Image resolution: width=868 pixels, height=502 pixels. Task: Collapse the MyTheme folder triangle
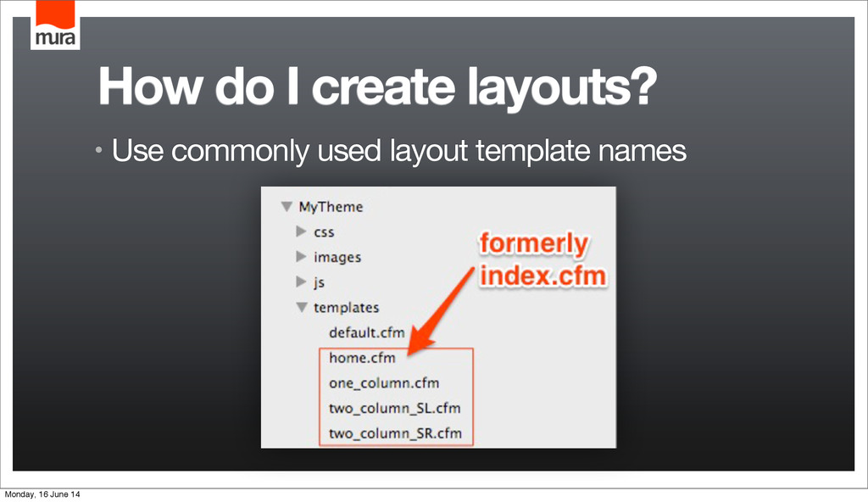[x=287, y=207]
